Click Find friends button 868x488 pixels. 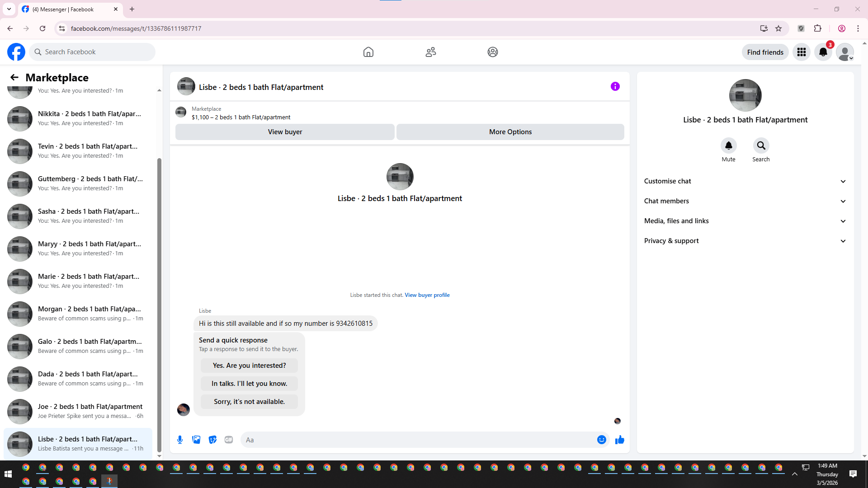765,52
